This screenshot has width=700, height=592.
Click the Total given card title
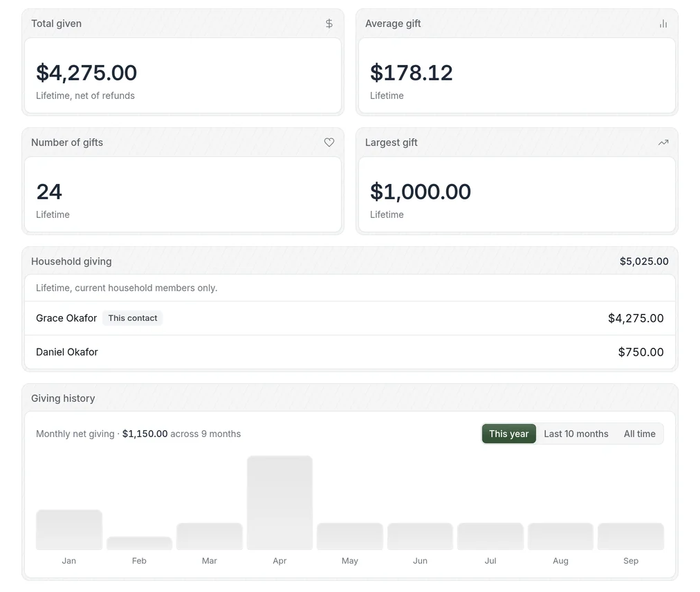tap(56, 24)
